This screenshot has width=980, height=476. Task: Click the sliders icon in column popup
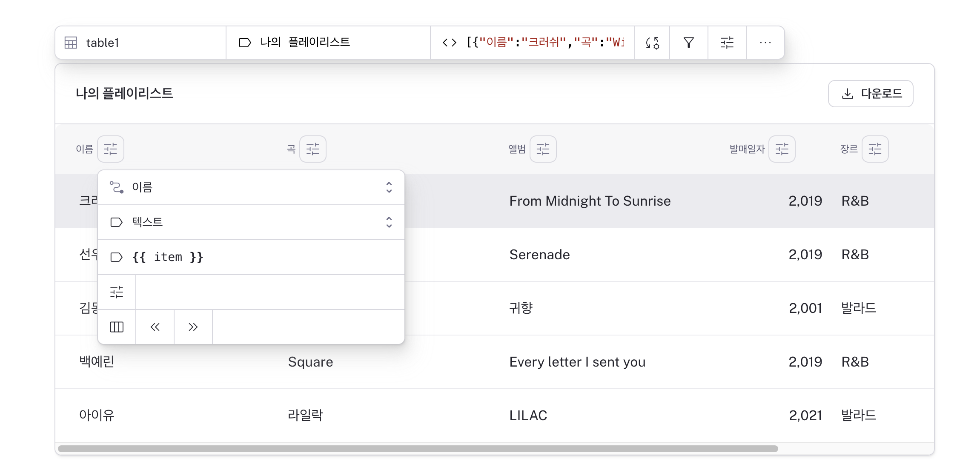coord(117,292)
